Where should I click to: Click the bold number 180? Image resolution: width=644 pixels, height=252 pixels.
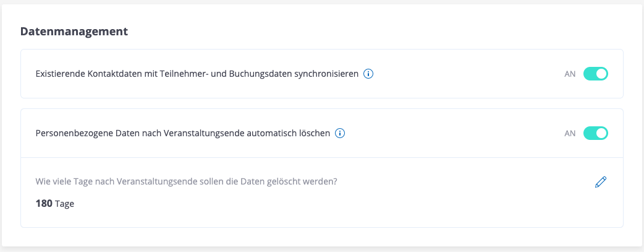(x=44, y=203)
